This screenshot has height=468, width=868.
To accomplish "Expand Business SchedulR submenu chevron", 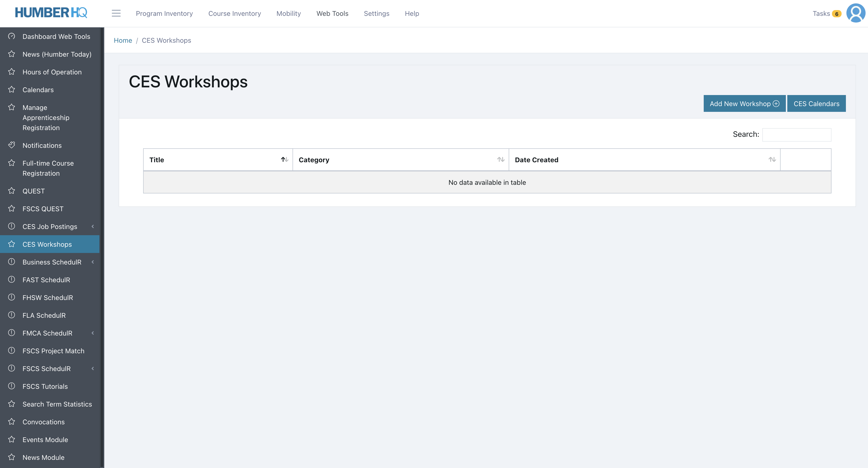I will coord(93,262).
